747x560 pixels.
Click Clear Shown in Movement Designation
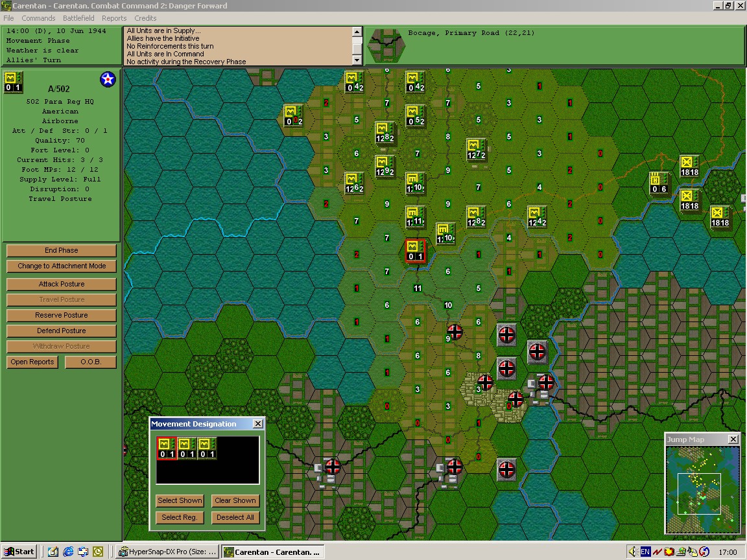point(235,500)
